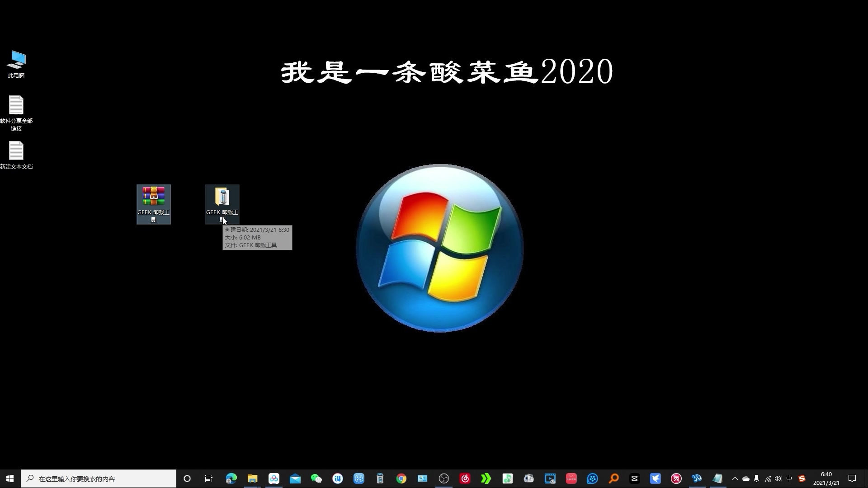Toggle the 中 input language indicator
The image size is (868, 488).
point(789,479)
